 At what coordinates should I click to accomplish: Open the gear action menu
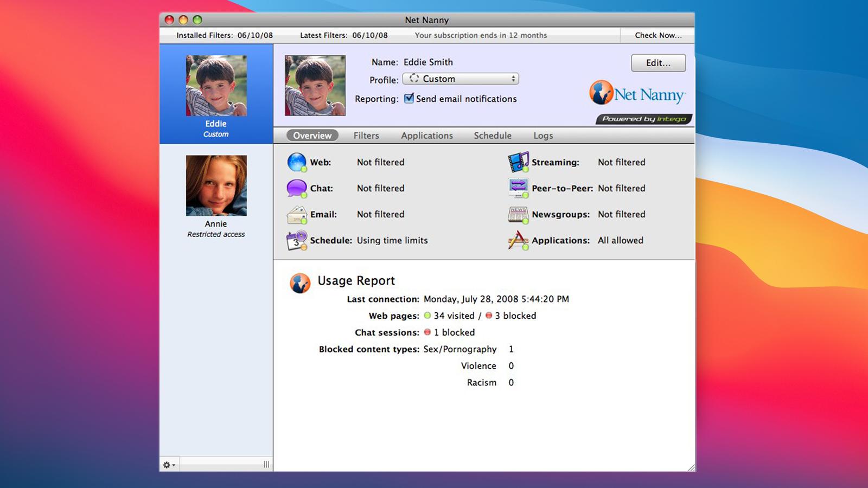click(169, 465)
